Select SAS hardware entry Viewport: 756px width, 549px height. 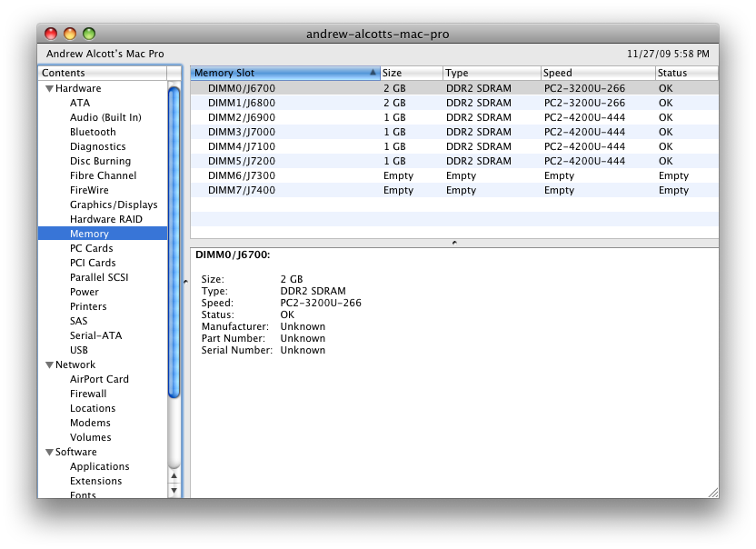[x=78, y=321]
